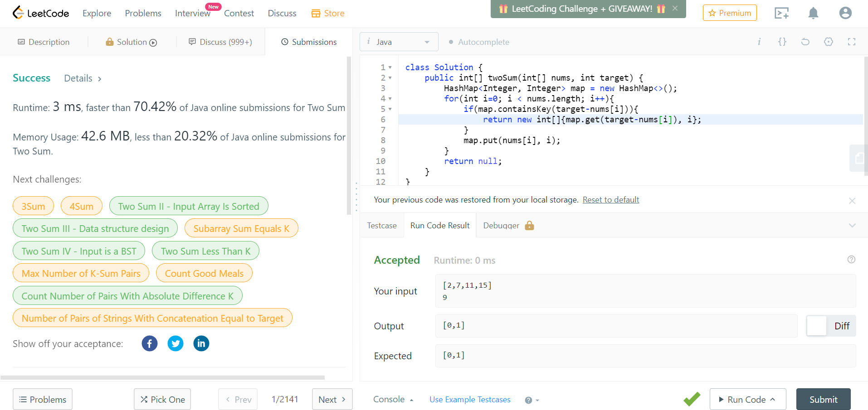The width and height of the screenshot is (868, 410).
Task: Expand submission Details
Action: click(83, 78)
